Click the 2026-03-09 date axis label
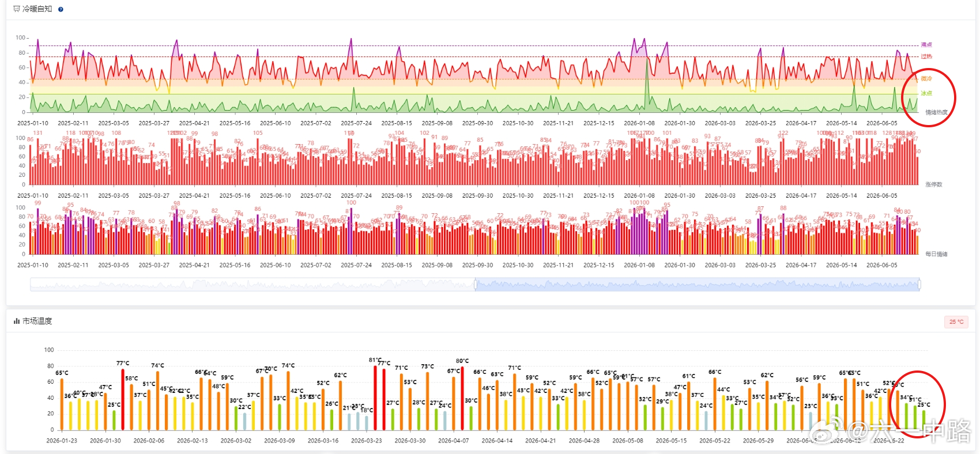The image size is (980, 454). pyautogui.click(x=280, y=441)
